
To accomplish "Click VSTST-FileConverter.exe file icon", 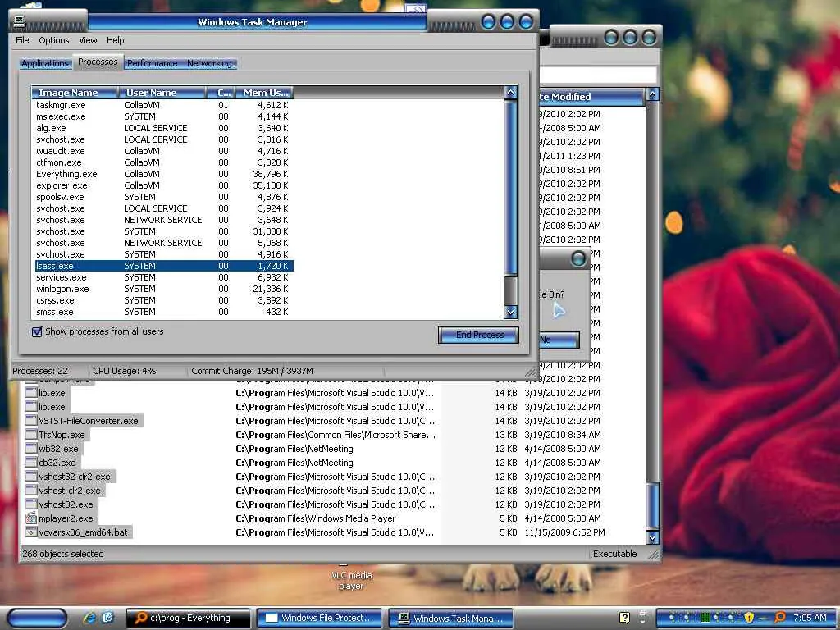I will tap(31, 421).
